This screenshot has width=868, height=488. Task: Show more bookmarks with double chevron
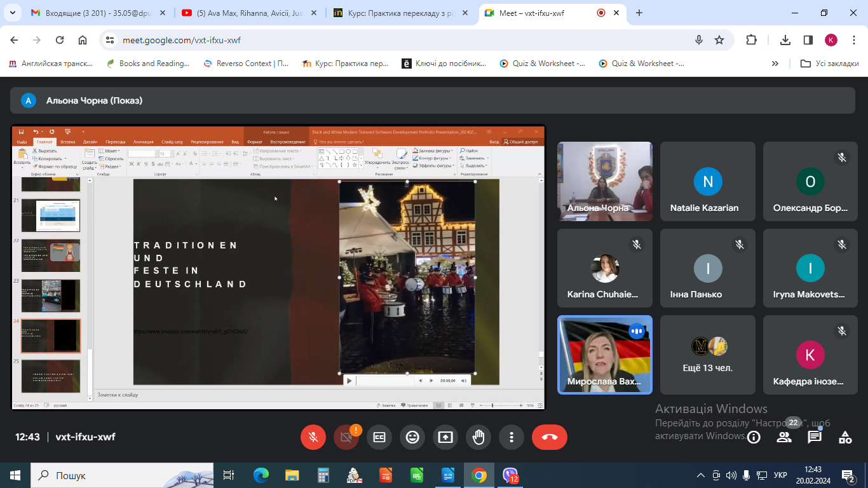[x=775, y=64]
